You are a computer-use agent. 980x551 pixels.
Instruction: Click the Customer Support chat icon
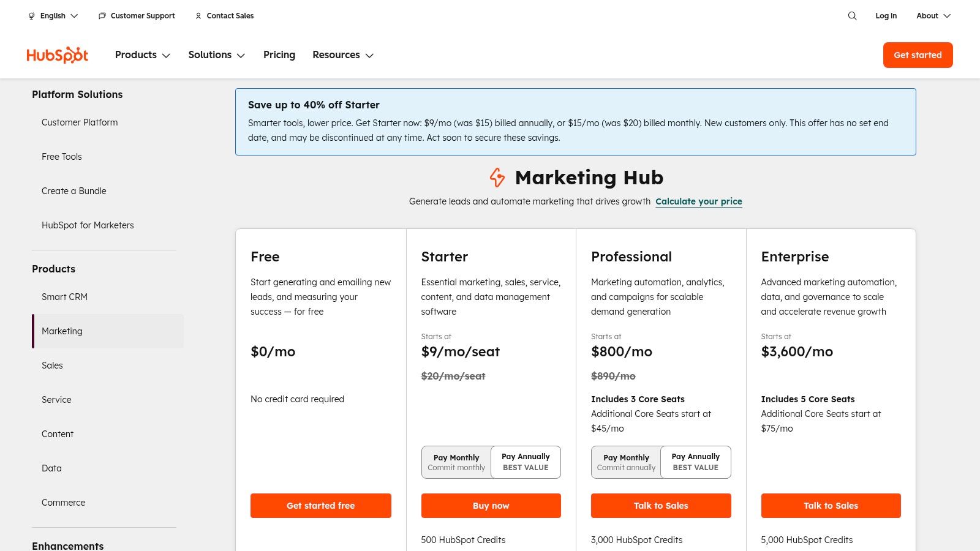102,16
